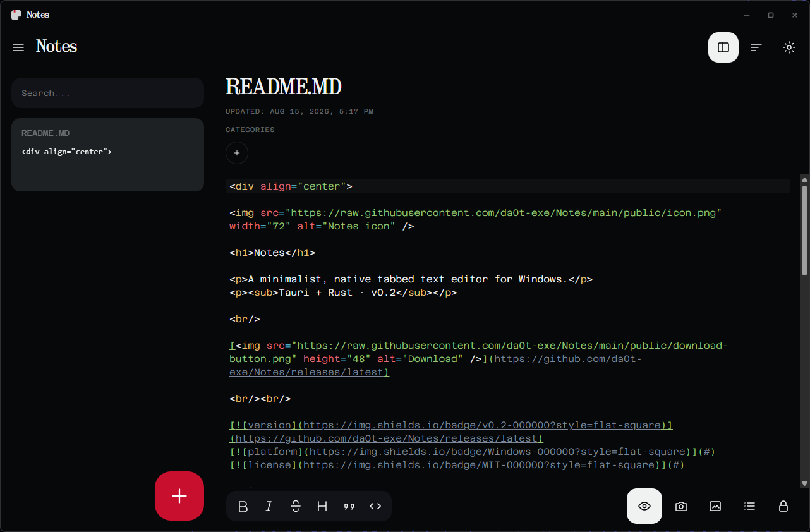Lock the note with the padlock icon
810x532 pixels.
pos(783,506)
